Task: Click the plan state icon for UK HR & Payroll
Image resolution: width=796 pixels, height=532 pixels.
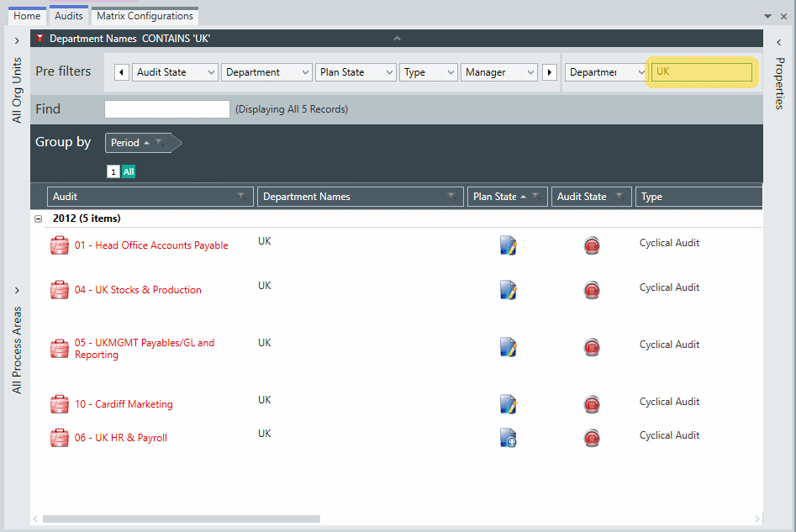Action: click(x=509, y=438)
